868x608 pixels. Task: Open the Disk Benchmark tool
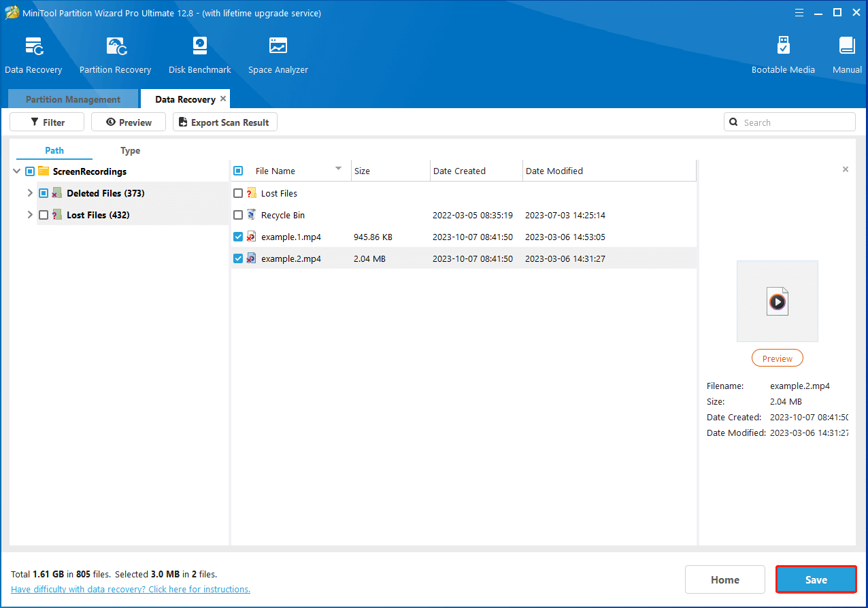click(199, 47)
